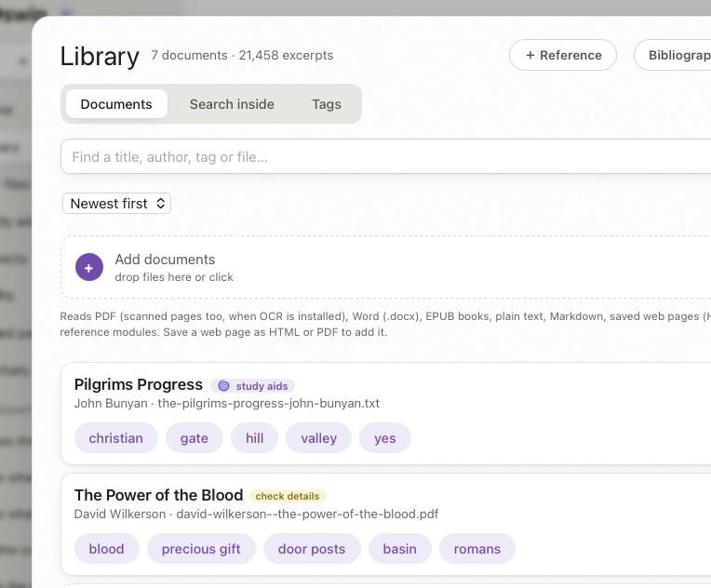Click the Bibliography button
The image size is (711, 588).
pyautogui.click(x=673, y=55)
